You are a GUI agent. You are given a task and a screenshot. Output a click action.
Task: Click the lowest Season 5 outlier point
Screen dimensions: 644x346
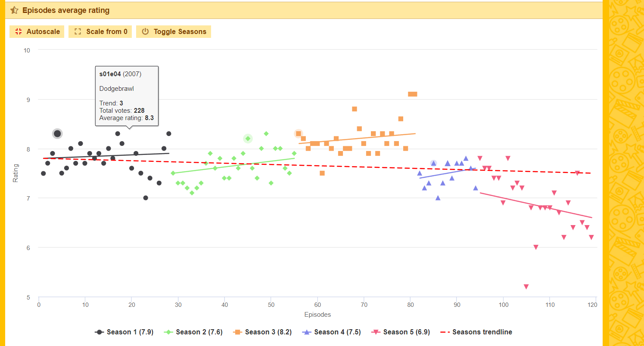point(526,286)
